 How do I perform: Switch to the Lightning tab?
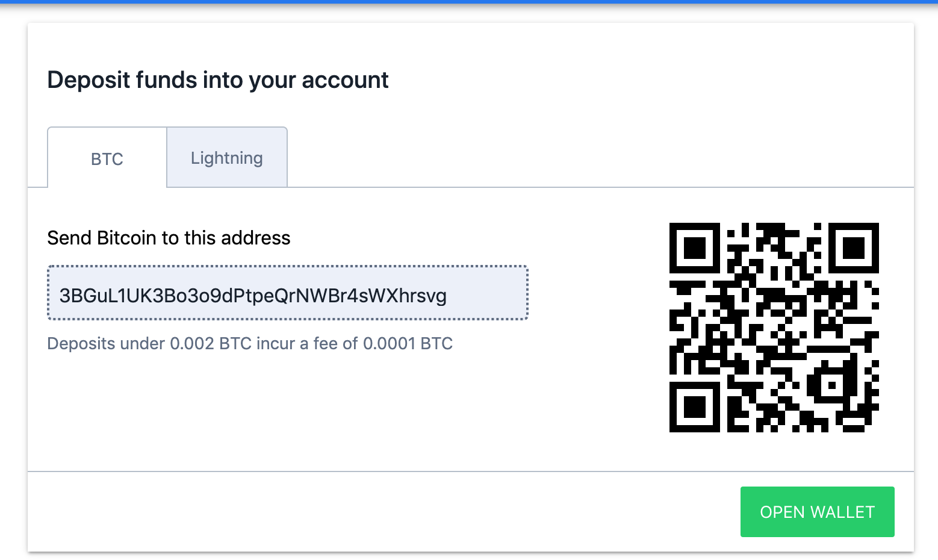pos(227,158)
